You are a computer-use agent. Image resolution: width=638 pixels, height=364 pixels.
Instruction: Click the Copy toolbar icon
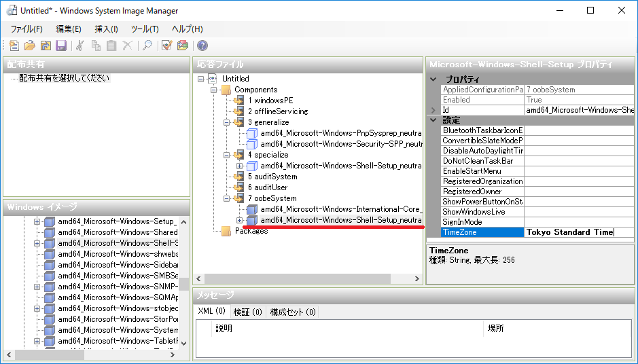coord(96,45)
